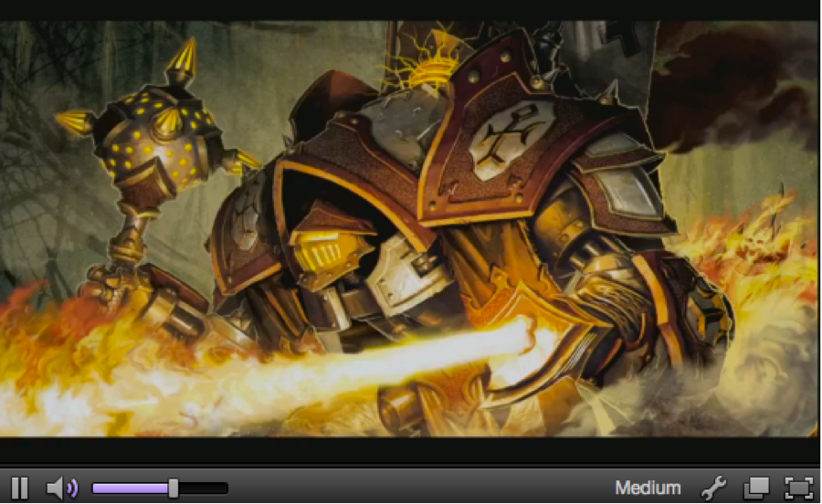Open the Medium quality selector
The height and width of the screenshot is (504, 822).
tap(648, 488)
